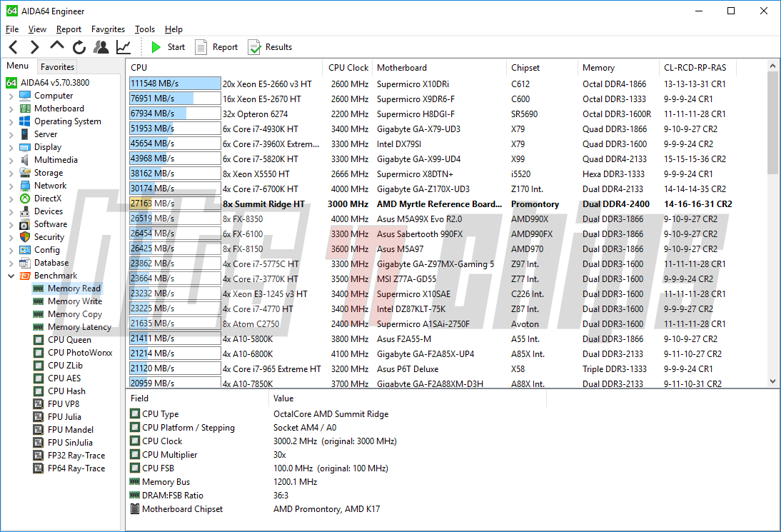Click the Report toolbar button
This screenshot has height=532, width=781.
pyautogui.click(x=217, y=47)
